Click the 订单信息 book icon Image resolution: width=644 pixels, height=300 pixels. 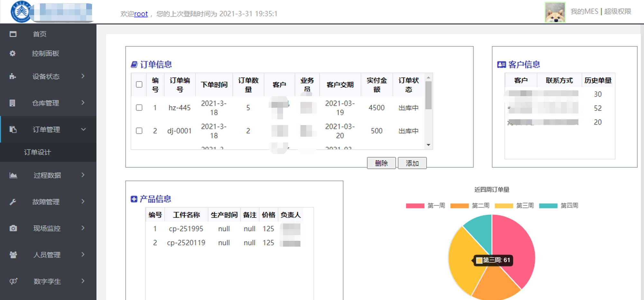coord(134,65)
